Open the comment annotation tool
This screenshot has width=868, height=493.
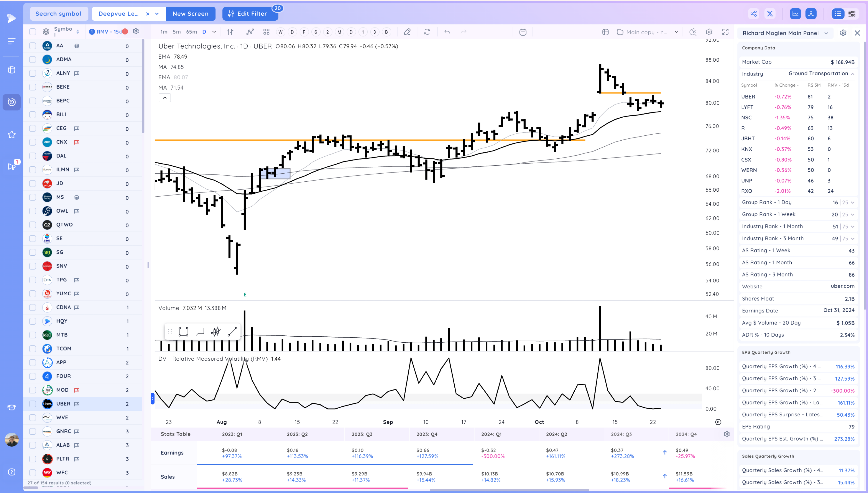click(199, 332)
